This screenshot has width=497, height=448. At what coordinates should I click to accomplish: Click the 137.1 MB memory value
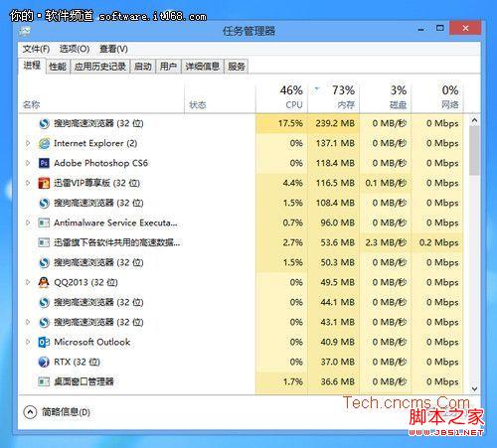click(335, 143)
